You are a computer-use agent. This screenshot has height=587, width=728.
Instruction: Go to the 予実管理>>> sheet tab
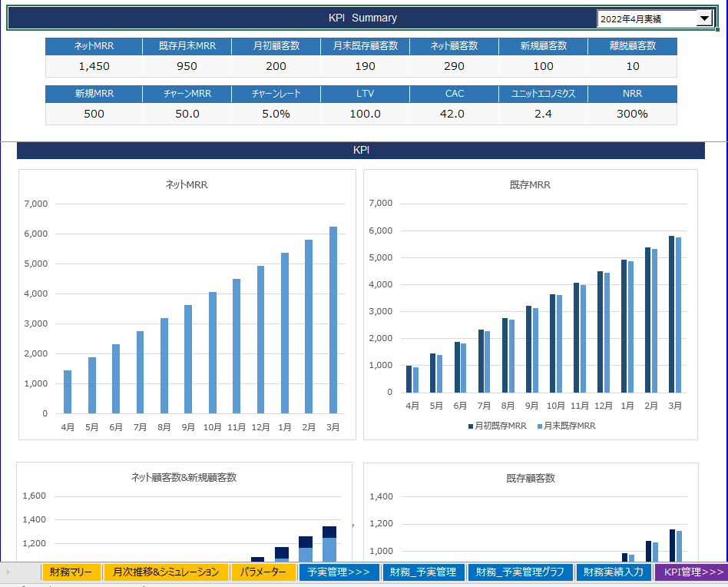[339, 572]
